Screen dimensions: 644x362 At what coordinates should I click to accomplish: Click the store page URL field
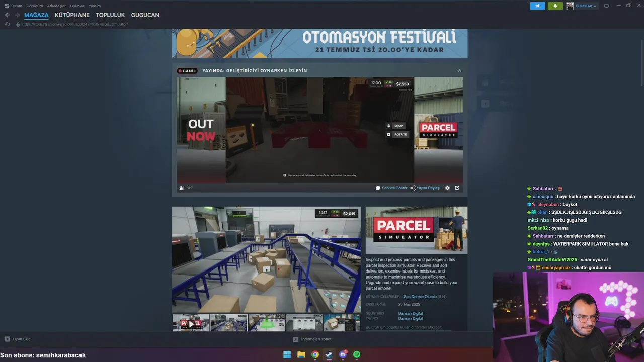[x=75, y=24]
